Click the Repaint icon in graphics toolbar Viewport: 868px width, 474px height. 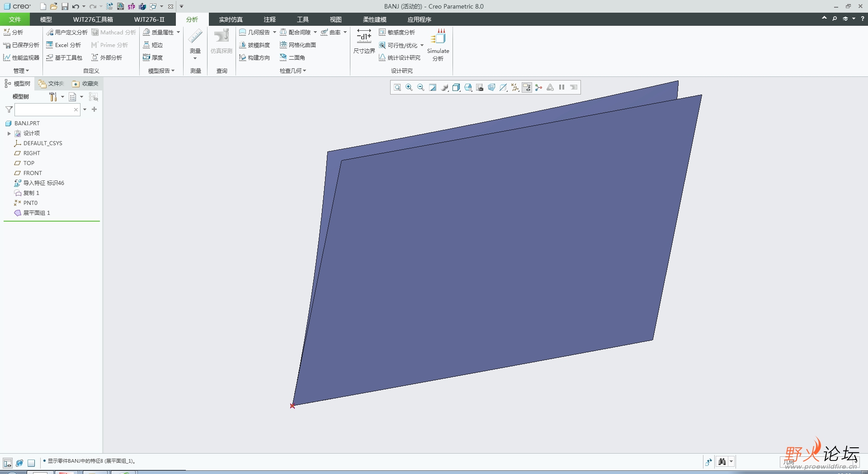[432, 87]
